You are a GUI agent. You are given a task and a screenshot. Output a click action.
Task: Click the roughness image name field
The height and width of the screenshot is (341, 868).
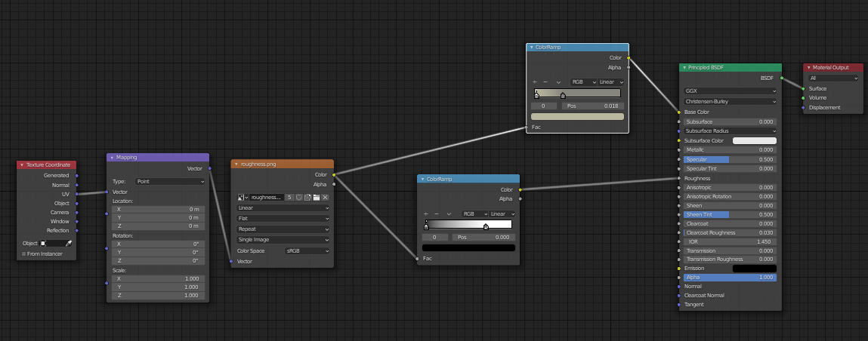267,198
